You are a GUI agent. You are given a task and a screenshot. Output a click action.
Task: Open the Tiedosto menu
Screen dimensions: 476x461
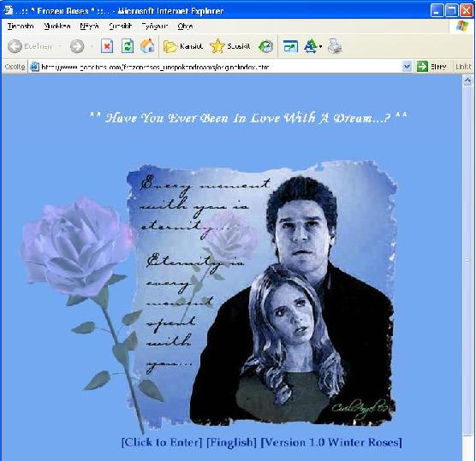point(21,26)
